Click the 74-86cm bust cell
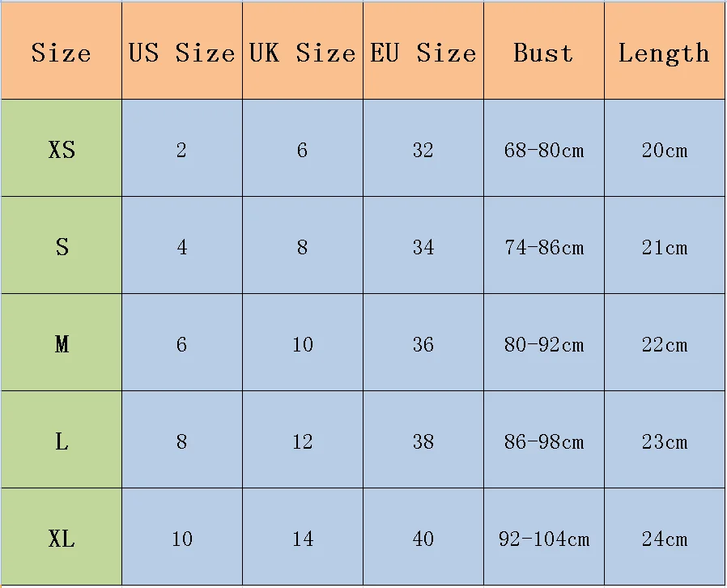The height and width of the screenshot is (588, 727). (544, 245)
